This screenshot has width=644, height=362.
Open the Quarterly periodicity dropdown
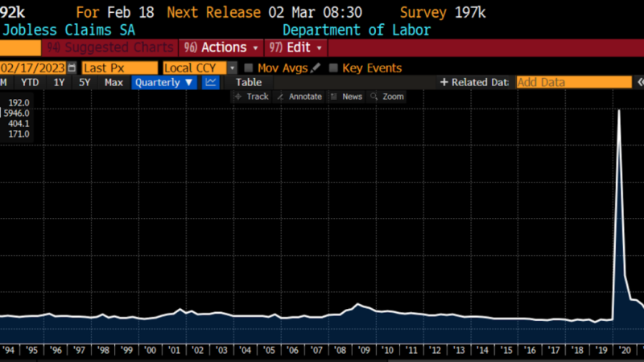click(x=164, y=82)
